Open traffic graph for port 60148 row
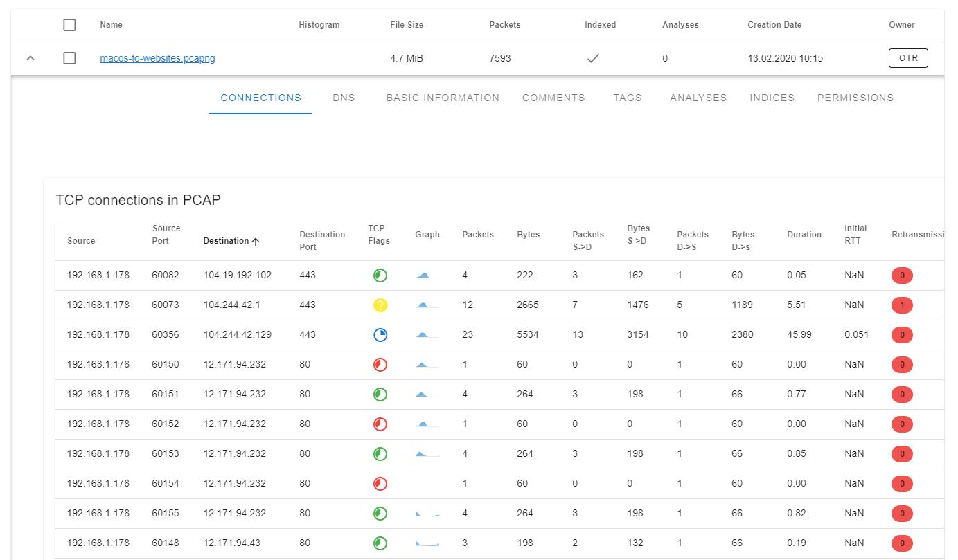The image size is (958, 560). tap(427, 543)
